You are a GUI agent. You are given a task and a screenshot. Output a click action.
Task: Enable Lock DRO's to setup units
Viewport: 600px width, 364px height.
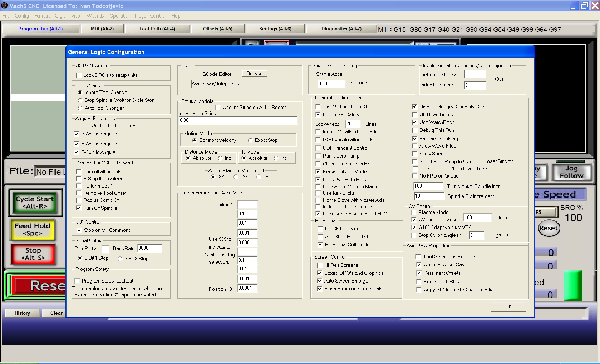(x=79, y=75)
